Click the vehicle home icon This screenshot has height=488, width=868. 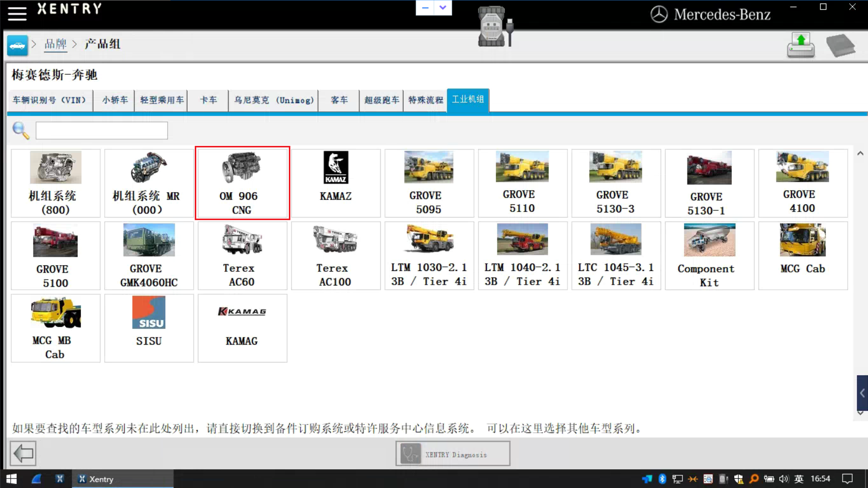point(17,45)
